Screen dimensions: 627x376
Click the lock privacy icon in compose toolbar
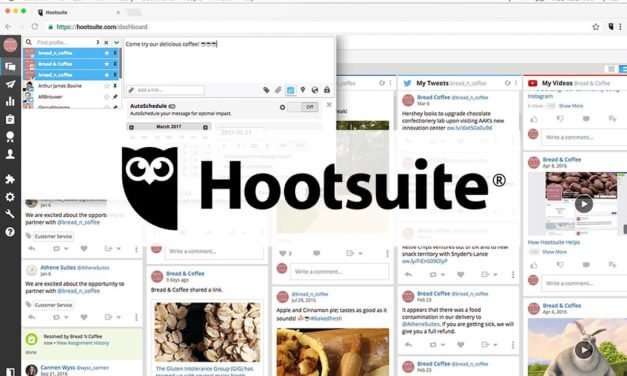pos(327,90)
